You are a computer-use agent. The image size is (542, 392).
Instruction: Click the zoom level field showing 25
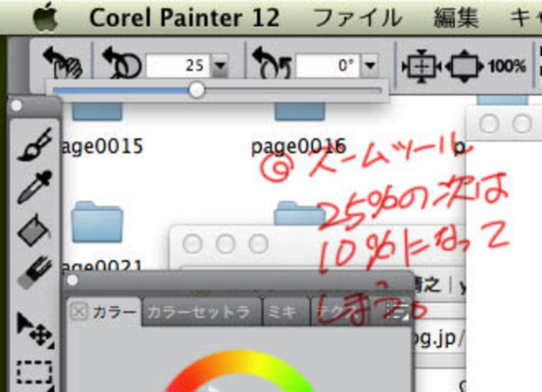179,65
